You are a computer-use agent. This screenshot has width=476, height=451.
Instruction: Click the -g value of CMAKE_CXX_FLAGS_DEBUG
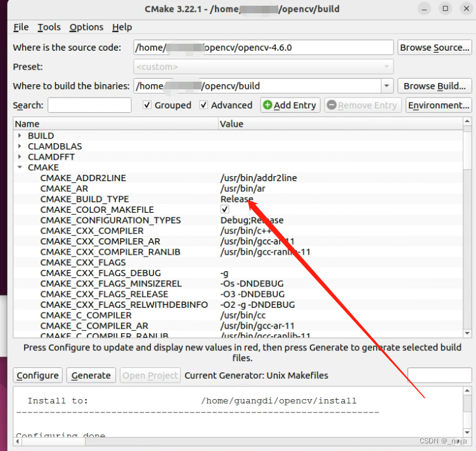click(224, 273)
